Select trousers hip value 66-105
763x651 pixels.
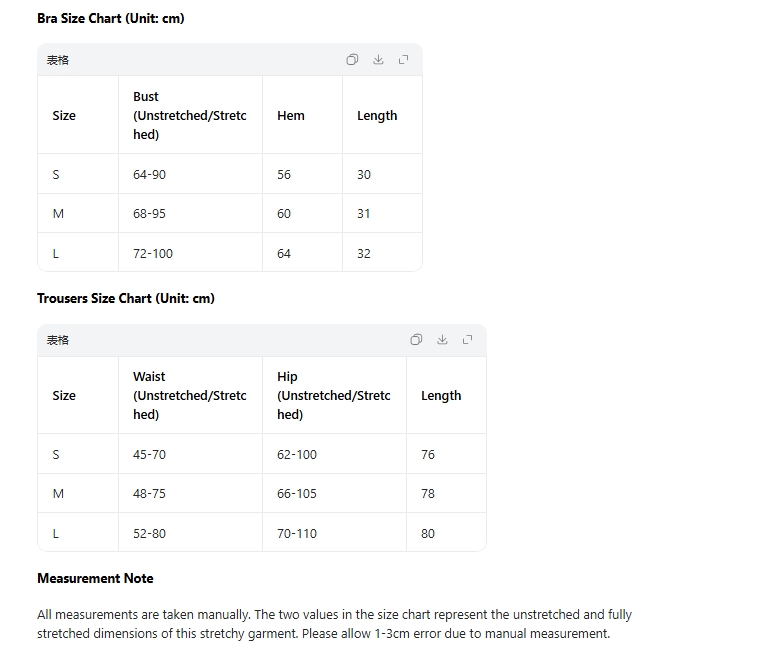pyautogui.click(x=297, y=493)
